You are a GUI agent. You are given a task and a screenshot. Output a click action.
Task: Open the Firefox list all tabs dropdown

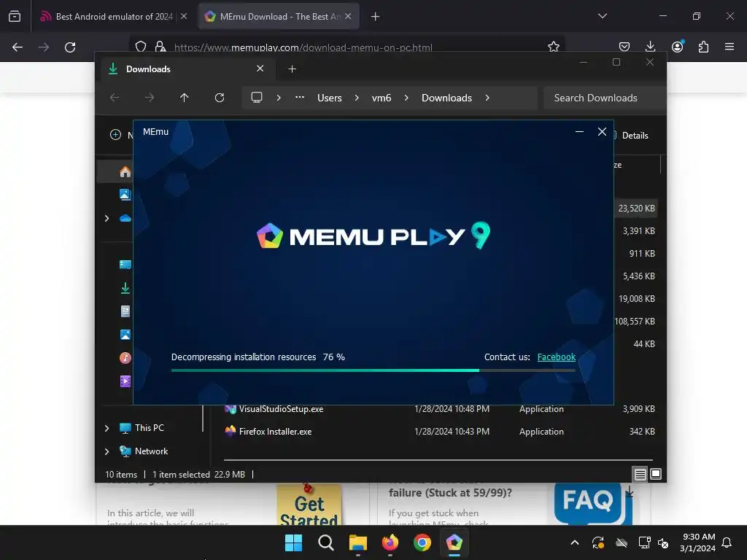pyautogui.click(x=602, y=16)
